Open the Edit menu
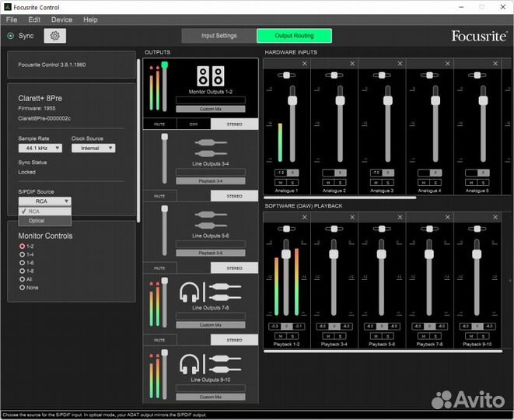 pyautogui.click(x=34, y=19)
